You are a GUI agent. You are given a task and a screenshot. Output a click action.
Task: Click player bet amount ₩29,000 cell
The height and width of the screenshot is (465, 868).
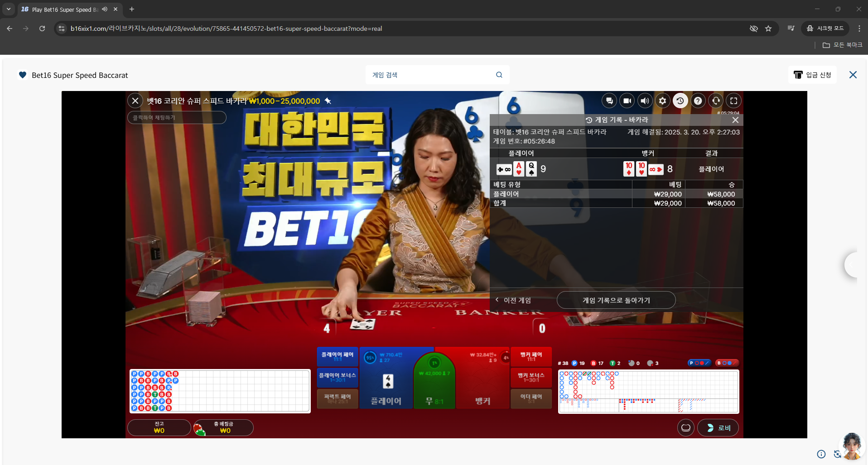pos(668,194)
